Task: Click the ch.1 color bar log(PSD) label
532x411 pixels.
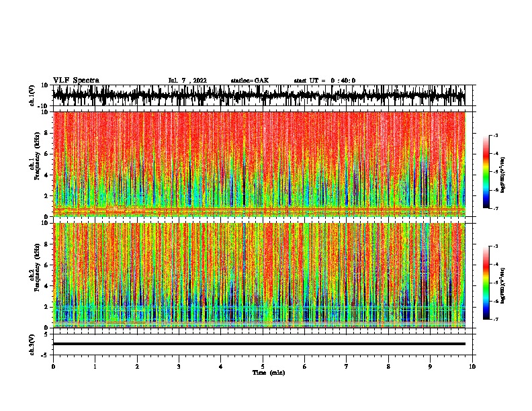Action: point(503,175)
